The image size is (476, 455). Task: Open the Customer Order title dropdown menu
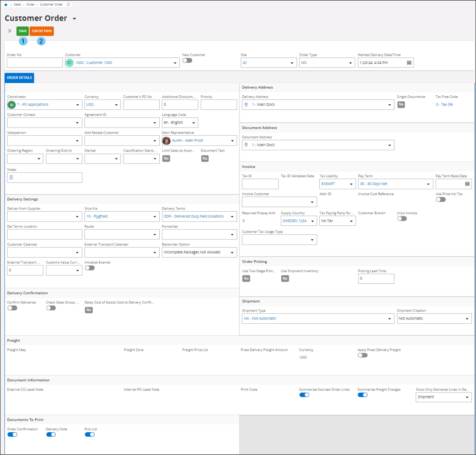click(74, 19)
